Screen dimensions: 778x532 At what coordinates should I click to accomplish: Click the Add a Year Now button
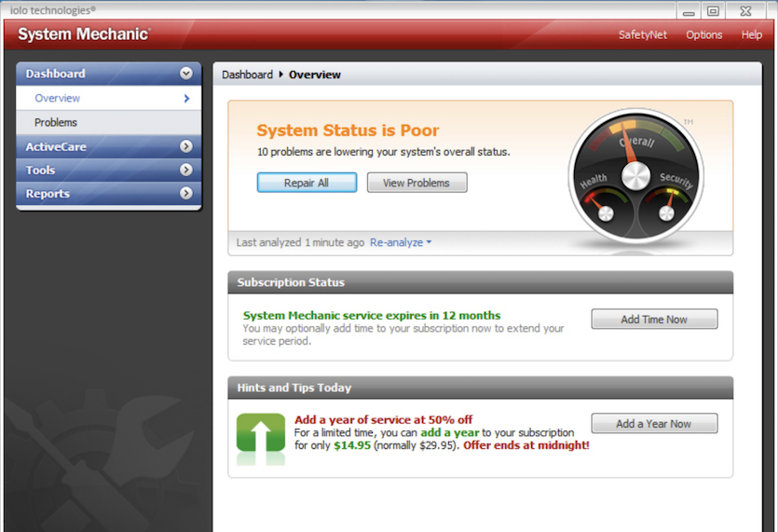(654, 423)
